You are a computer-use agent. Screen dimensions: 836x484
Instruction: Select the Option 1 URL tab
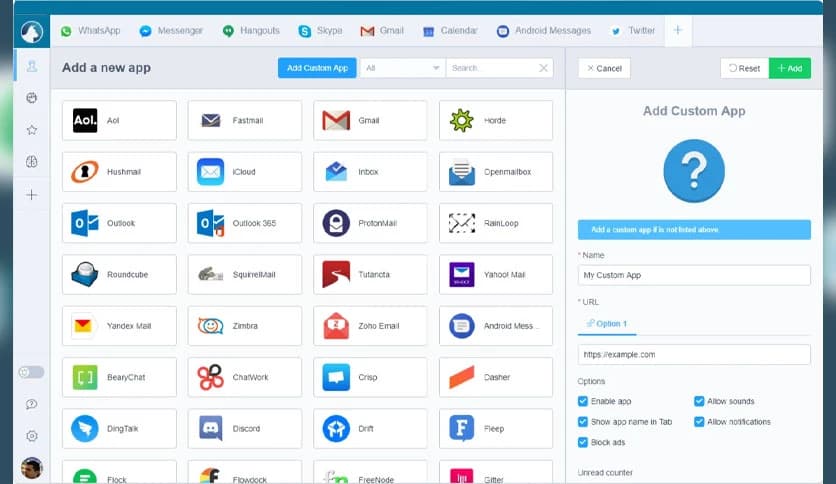pos(607,324)
